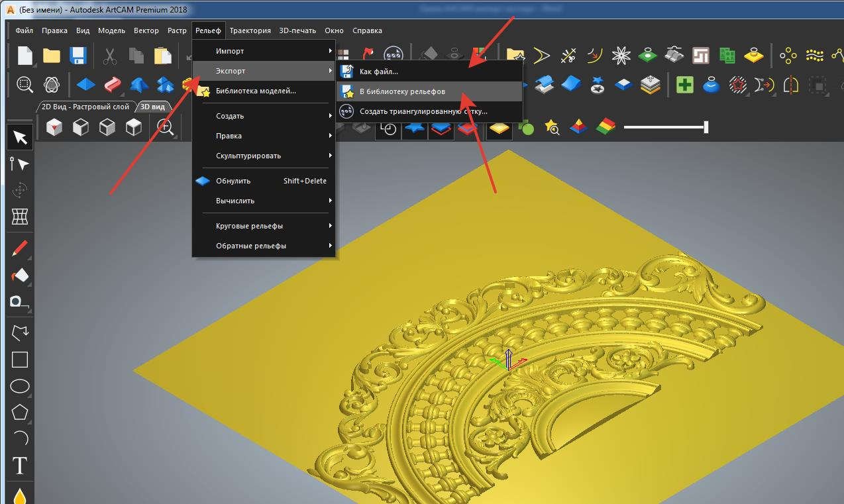Screen dimensions: 844x504
Task: Click Обнулить to reset the relief
Action: [x=233, y=181]
